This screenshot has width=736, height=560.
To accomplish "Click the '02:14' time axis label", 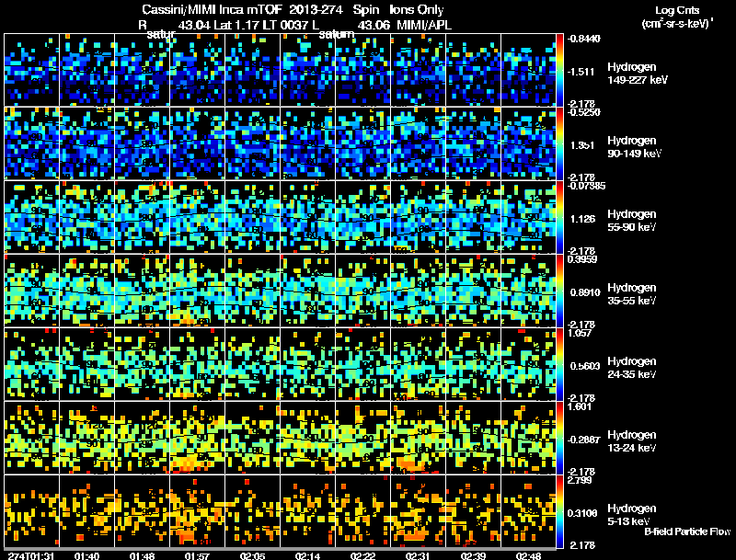I will pos(307,555).
